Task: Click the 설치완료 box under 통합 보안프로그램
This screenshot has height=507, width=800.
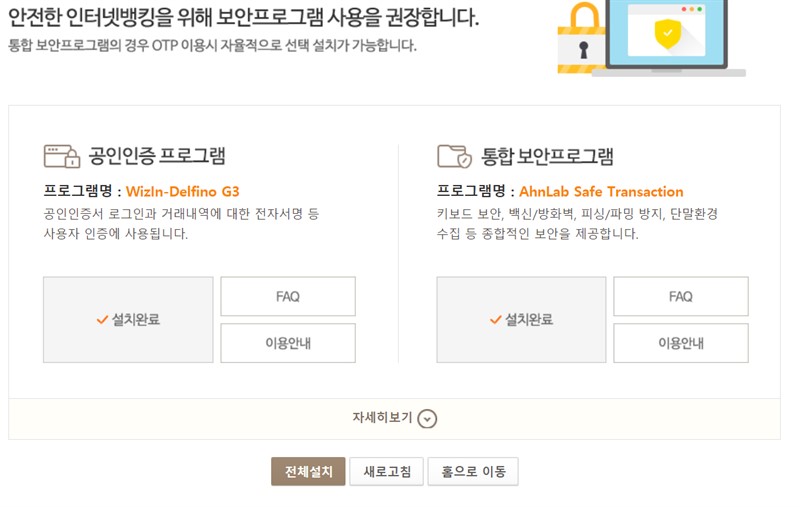Action: tap(521, 320)
